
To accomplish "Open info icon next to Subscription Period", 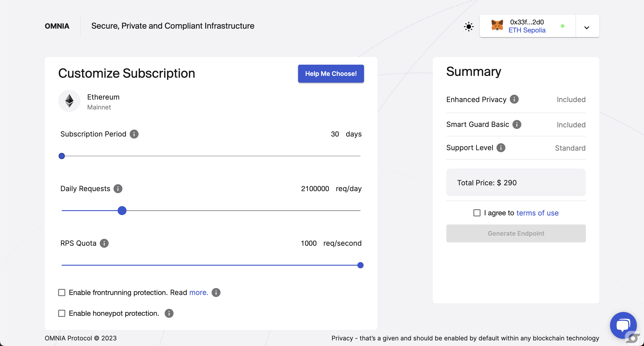I will coord(134,134).
